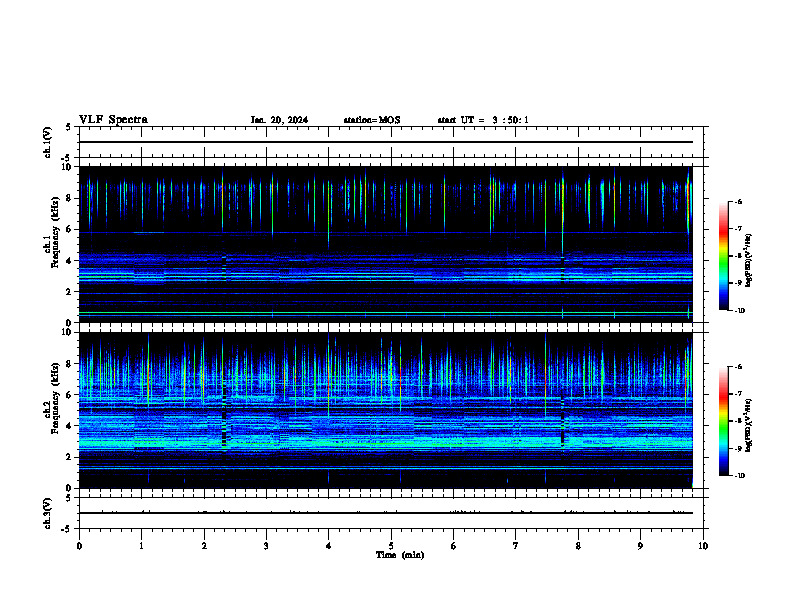Click time axis tick label "9"
Viewport: 792px width, 612px height.
click(x=640, y=546)
